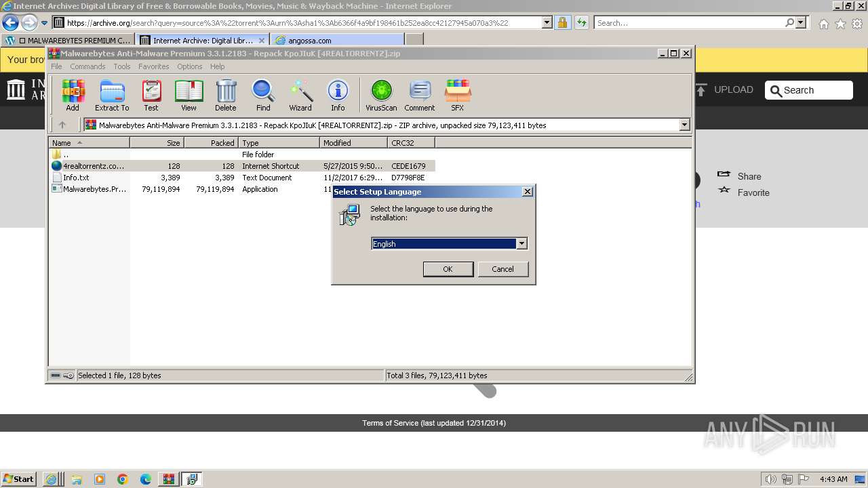Open Chrome from the taskbar
Viewport: 868px width, 488px height.
pyautogui.click(x=123, y=479)
